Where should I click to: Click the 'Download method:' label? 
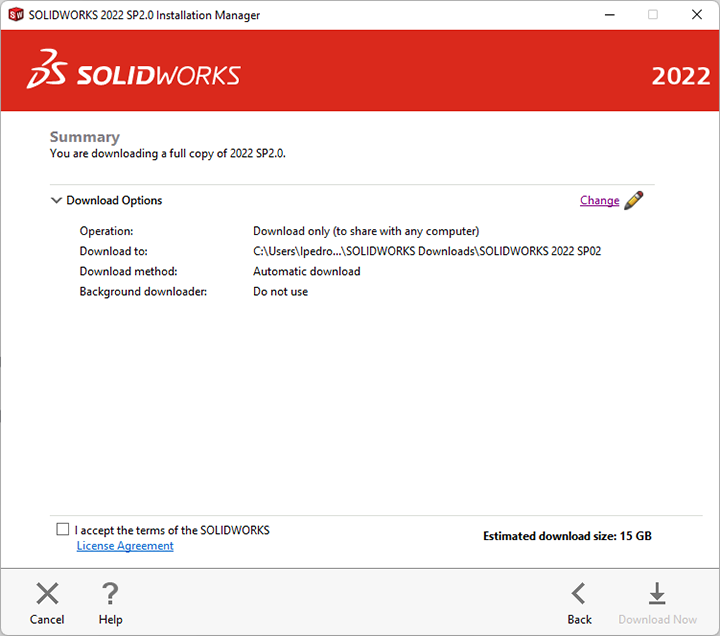(x=129, y=271)
